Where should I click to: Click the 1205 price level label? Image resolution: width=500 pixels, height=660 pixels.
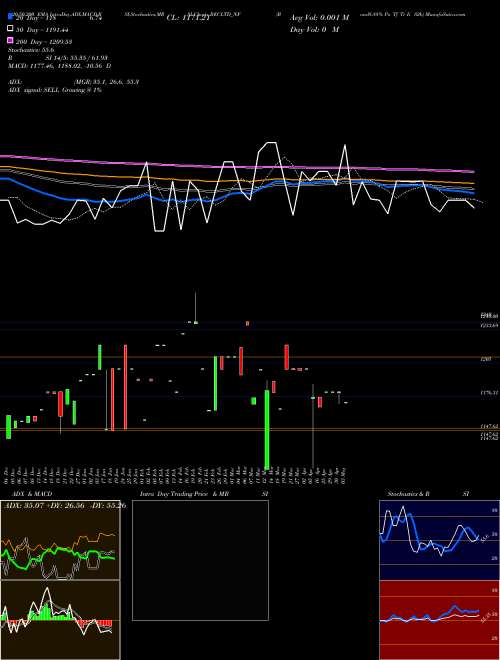click(x=486, y=359)
